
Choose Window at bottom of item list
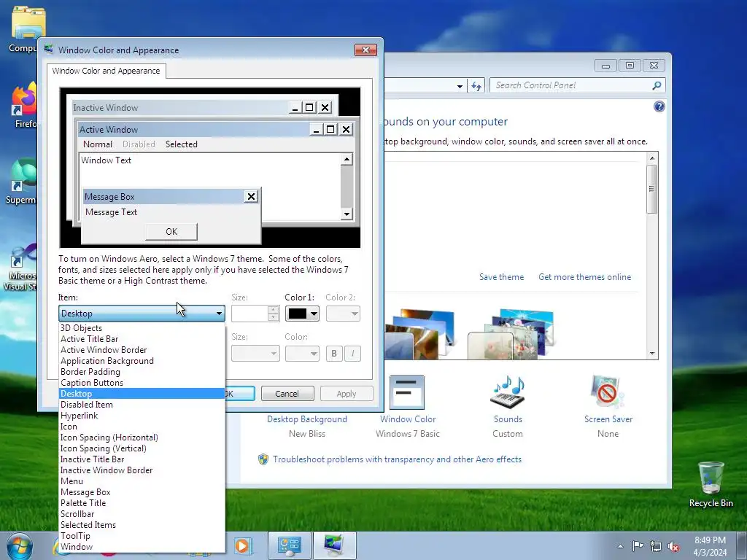pyautogui.click(x=142, y=547)
